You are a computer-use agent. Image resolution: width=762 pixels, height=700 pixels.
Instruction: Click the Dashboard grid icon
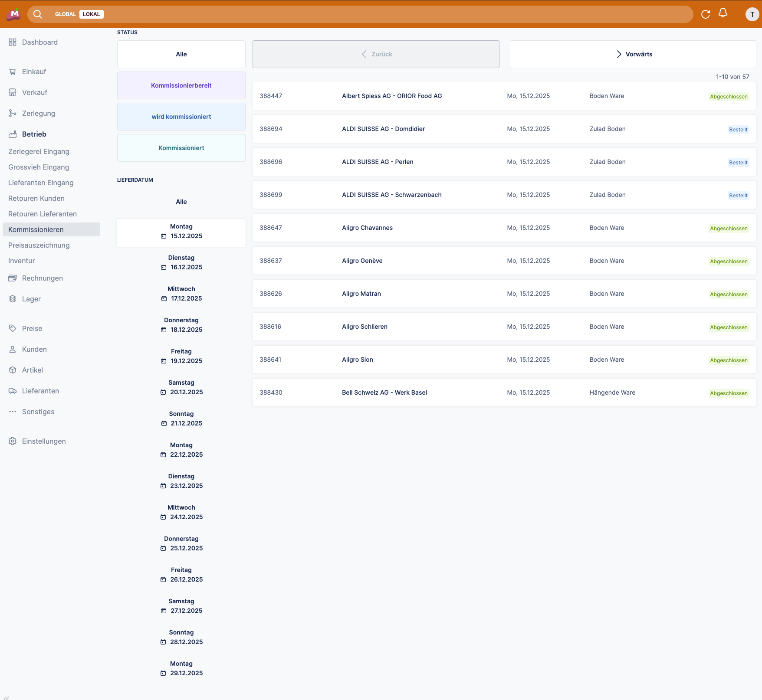13,42
